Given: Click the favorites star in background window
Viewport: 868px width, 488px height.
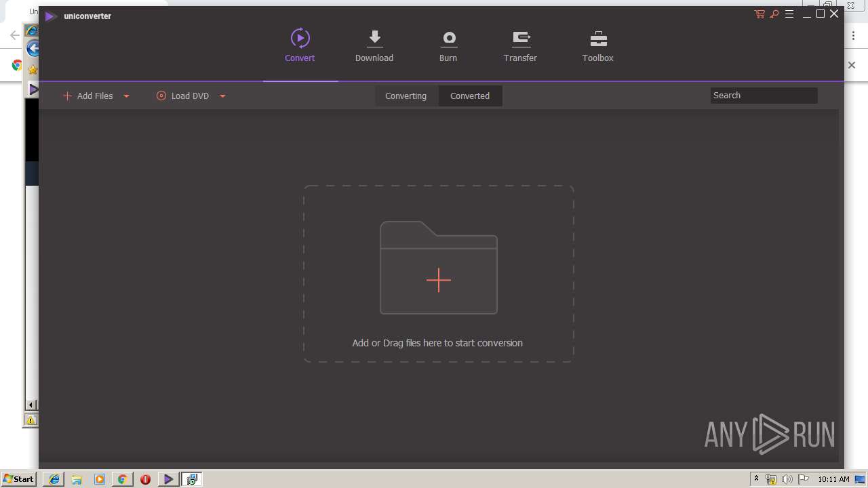Looking at the screenshot, I should [33, 70].
